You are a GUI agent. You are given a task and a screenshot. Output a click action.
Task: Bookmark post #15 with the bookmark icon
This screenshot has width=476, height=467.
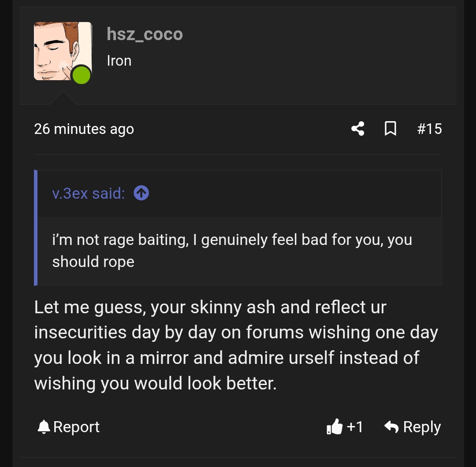pyautogui.click(x=390, y=129)
